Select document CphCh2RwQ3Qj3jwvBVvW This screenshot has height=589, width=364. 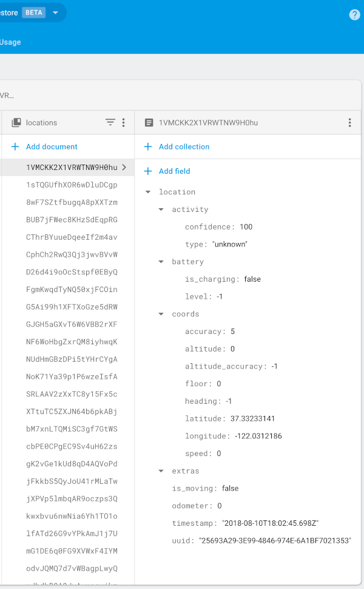click(x=72, y=254)
